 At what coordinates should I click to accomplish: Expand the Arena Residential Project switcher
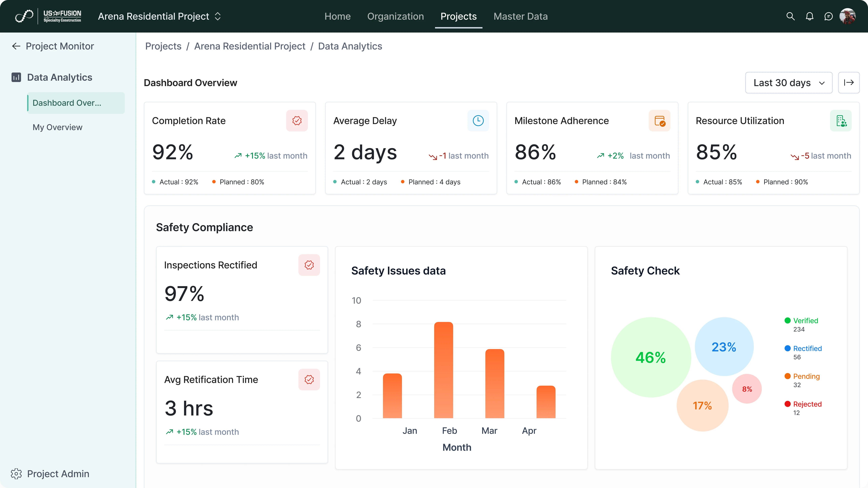click(x=218, y=16)
